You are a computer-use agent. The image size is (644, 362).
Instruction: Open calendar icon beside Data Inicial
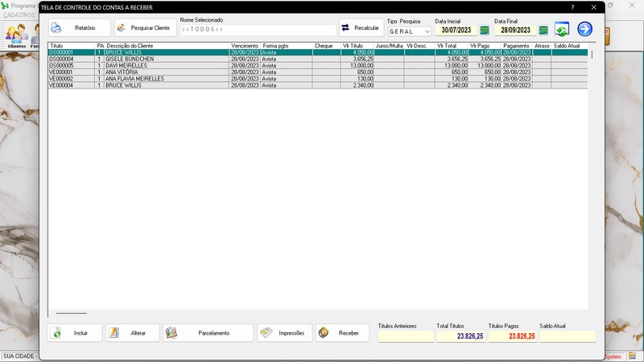click(x=485, y=30)
